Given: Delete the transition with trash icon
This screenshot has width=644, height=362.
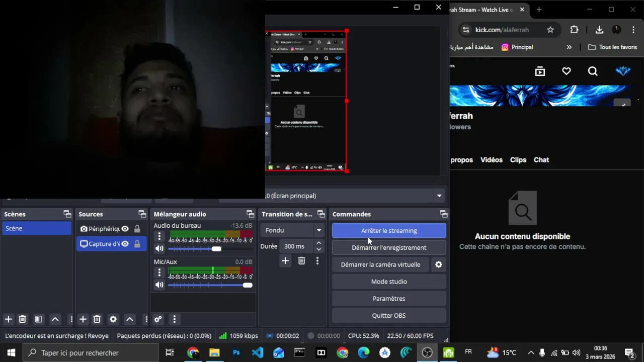Looking at the screenshot, I should click(x=301, y=261).
